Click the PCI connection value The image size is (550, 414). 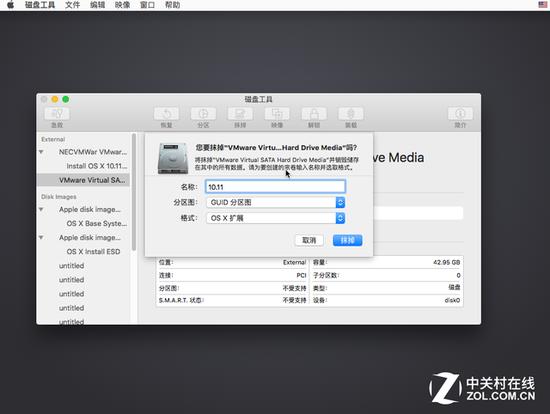pyautogui.click(x=301, y=275)
